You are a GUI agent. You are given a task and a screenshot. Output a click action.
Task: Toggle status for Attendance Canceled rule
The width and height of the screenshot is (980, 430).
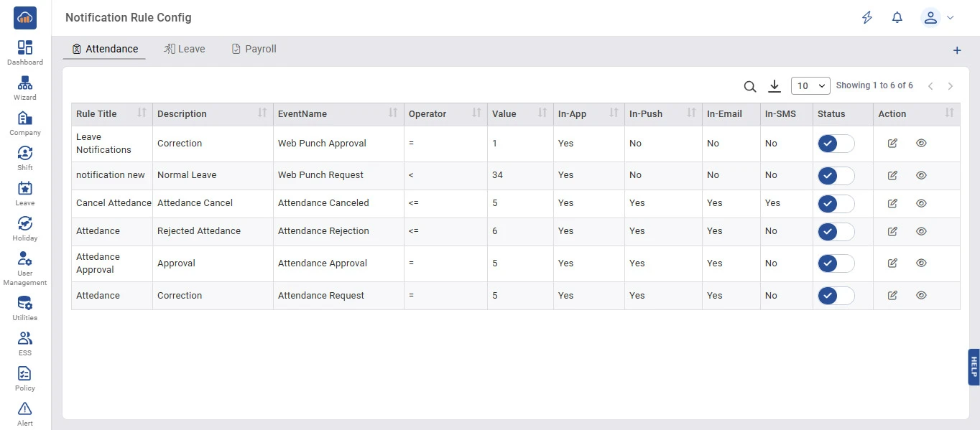tap(836, 203)
